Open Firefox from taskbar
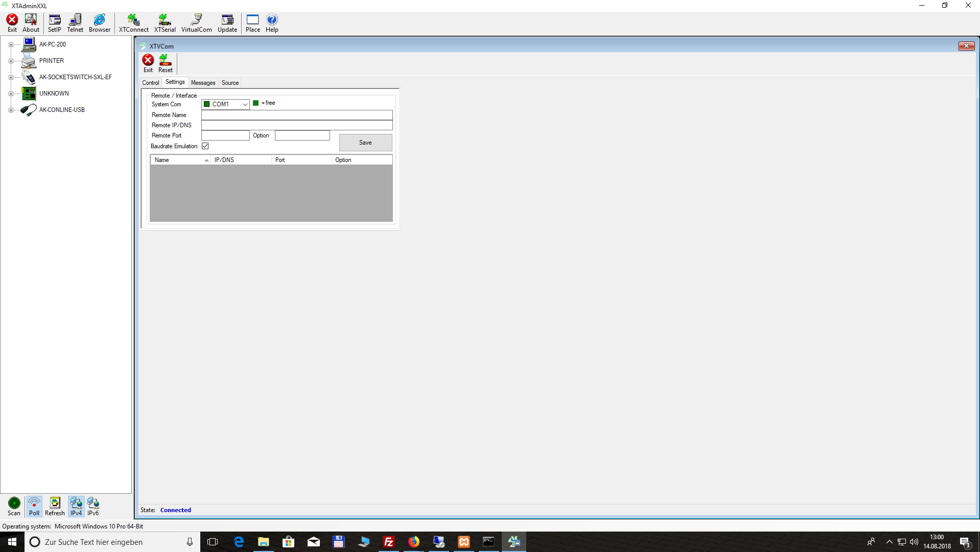 pos(414,542)
